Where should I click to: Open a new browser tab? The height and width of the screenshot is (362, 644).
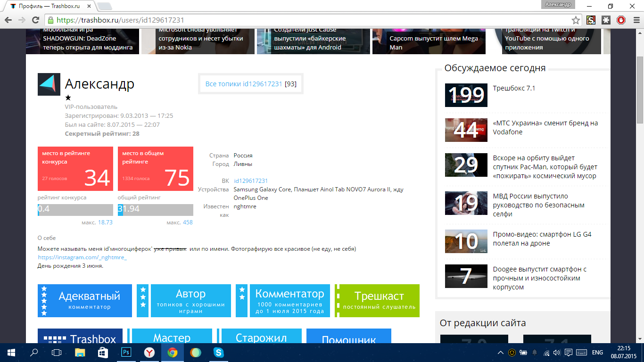(104, 6)
